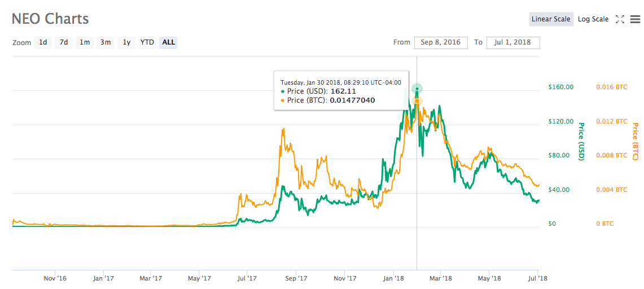The width and height of the screenshot is (644, 289).
Task: Set zoom range to 7d
Action: (x=64, y=42)
